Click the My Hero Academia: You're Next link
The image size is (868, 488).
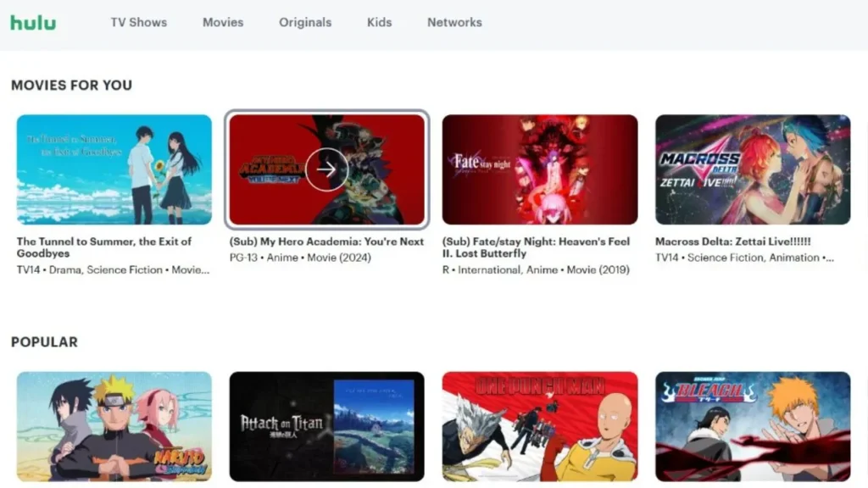pyautogui.click(x=325, y=241)
